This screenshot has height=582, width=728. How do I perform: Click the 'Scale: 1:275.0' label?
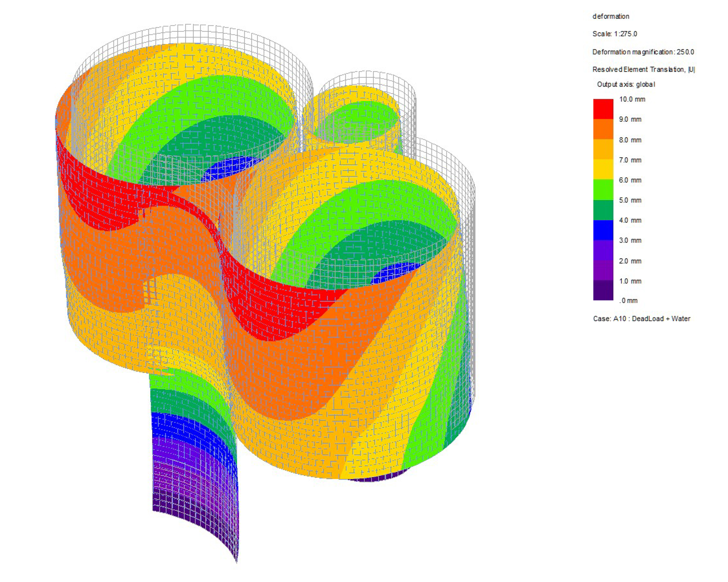coord(615,34)
